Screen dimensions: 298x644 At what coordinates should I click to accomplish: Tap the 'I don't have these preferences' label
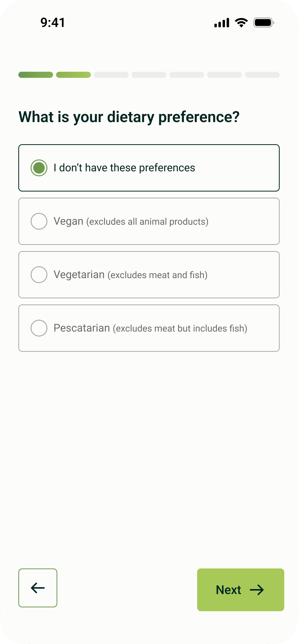pyautogui.click(x=124, y=168)
